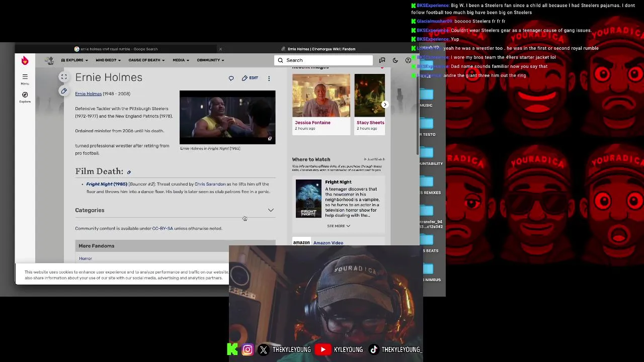The width and height of the screenshot is (644, 362).
Task: Click the floating pencil edit icon
Action: pyautogui.click(x=64, y=91)
